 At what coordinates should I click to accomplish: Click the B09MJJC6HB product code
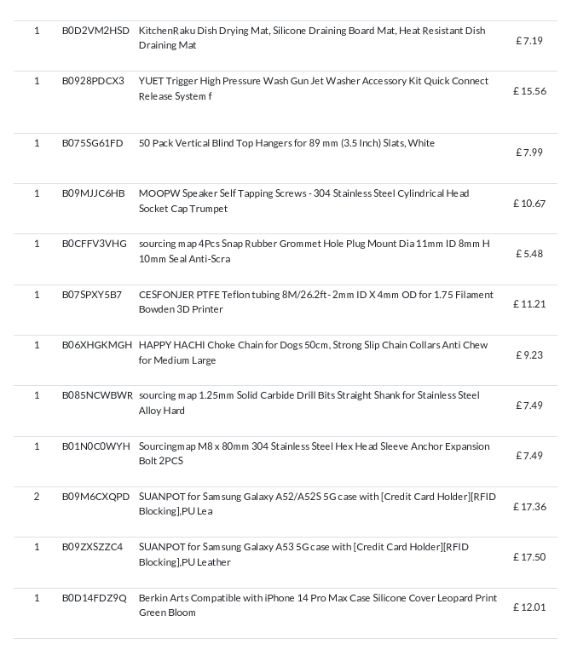(93, 194)
